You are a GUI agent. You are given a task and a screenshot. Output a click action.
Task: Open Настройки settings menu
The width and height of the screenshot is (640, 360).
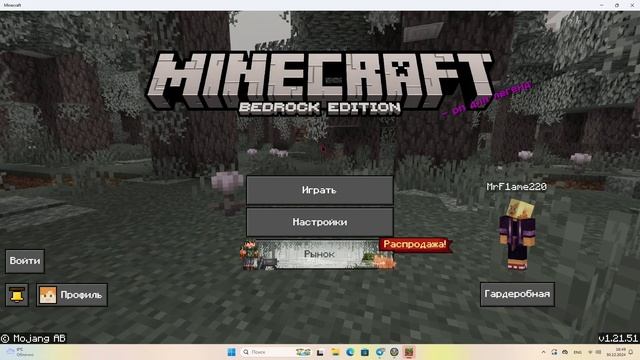320,222
